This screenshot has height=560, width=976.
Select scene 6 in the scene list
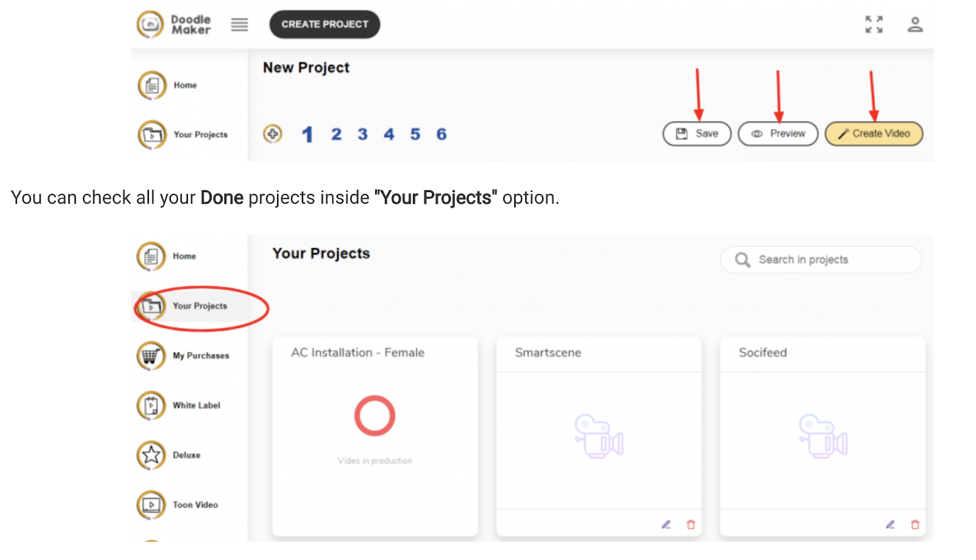(441, 134)
